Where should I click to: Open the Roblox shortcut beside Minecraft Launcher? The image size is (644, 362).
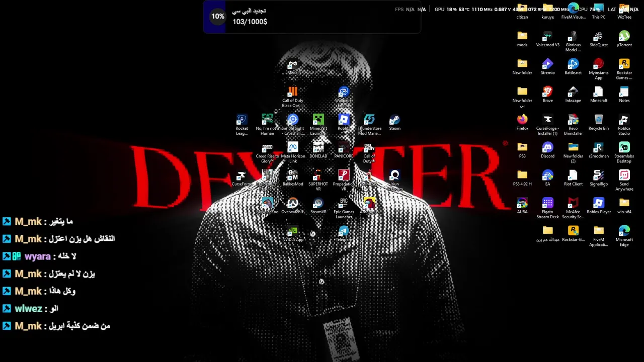344,123
